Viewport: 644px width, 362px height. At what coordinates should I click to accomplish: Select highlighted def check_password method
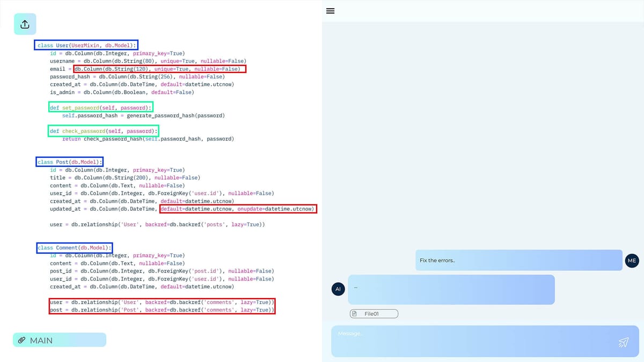click(x=104, y=131)
